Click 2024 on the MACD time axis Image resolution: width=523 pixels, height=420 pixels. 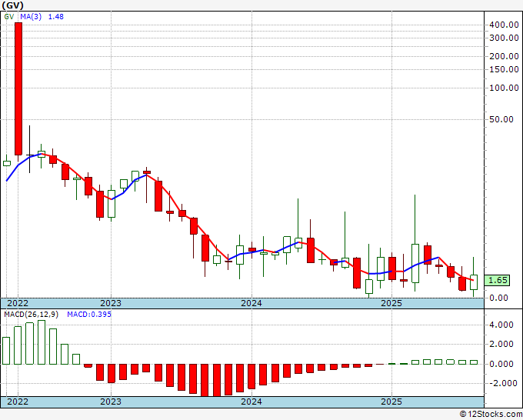pos(252,402)
